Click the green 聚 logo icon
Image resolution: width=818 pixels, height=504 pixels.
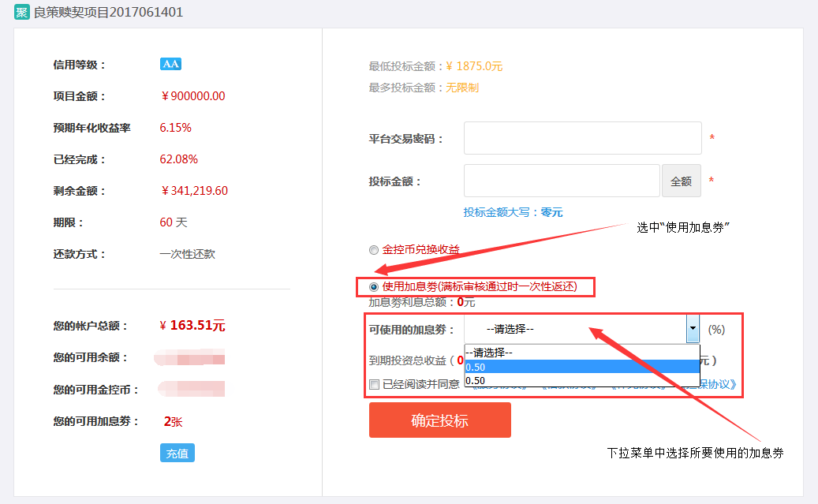click(22, 13)
